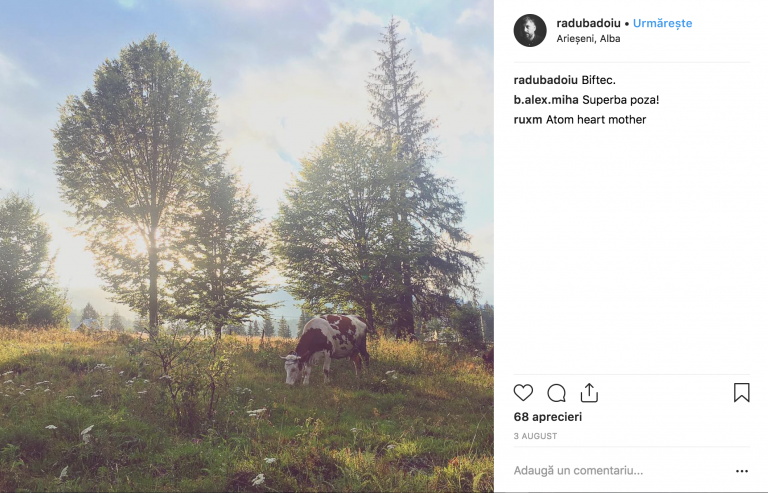The height and width of the screenshot is (493, 768).
Task: Visit ruxm commenter profile
Action: (x=528, y=120)
